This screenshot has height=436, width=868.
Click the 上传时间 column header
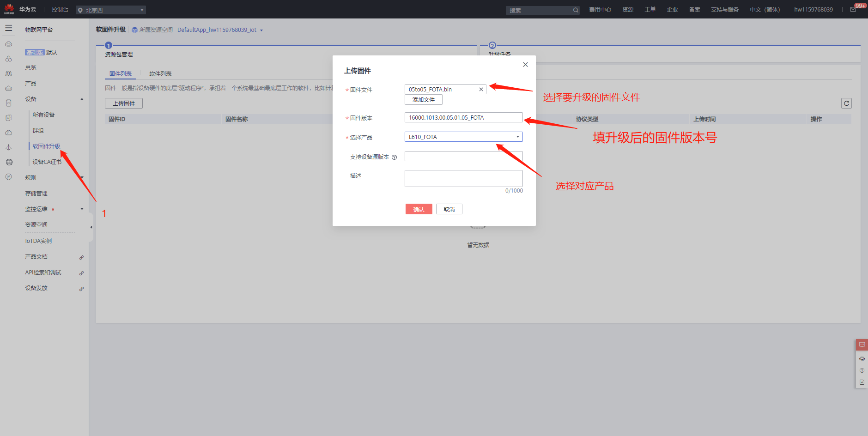click(704, 119)
